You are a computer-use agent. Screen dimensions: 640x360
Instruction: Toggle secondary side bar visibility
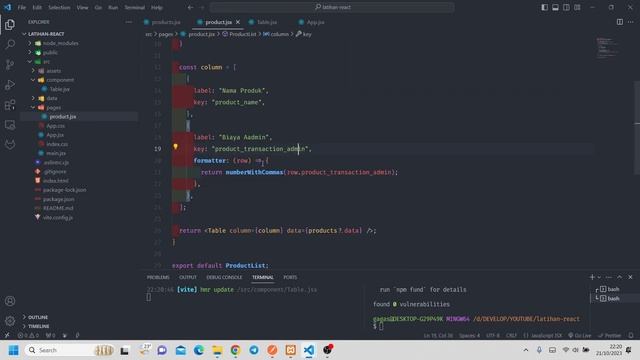(566, 7)
